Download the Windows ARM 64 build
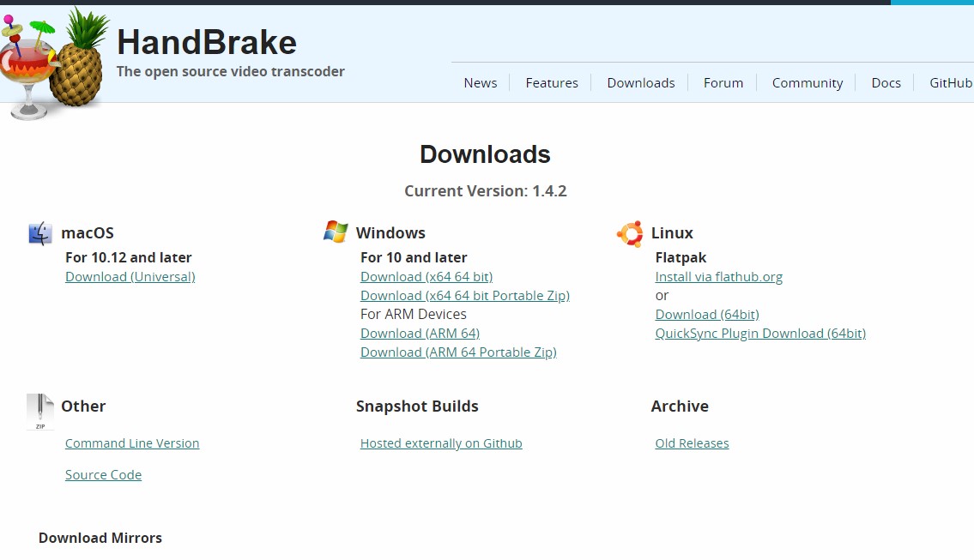This screenshot has width=974, height=560. [420, 333]
